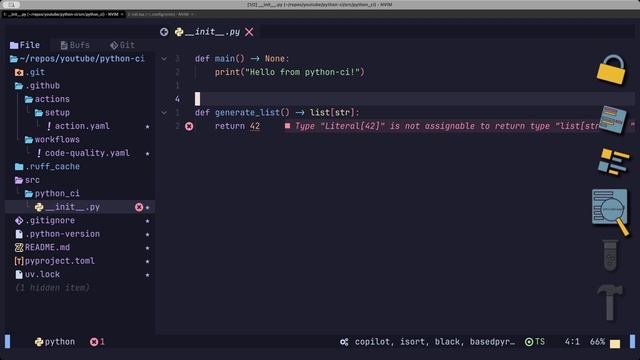Collapse the python_ci folder

pyautogui.click(x=52, y=193)
